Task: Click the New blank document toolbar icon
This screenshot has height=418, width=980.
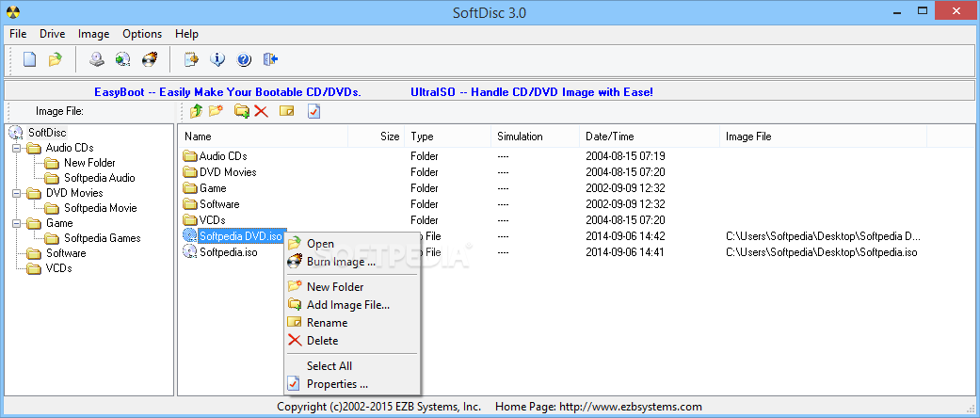Action: (29, 59)
